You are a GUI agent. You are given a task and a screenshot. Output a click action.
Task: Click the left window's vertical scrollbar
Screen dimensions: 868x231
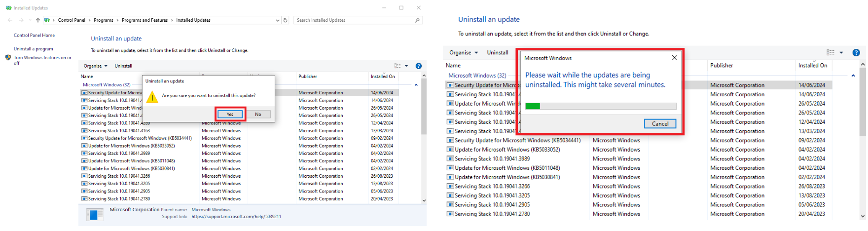(x=424, y=107)
